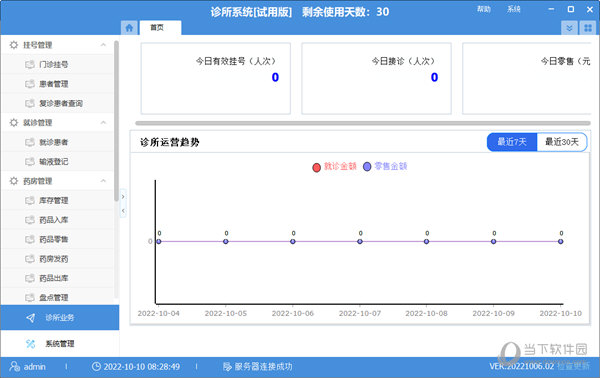Click the 今日有效挂号 statistic card
600x378 pixels.
click(x=216, y=78)
